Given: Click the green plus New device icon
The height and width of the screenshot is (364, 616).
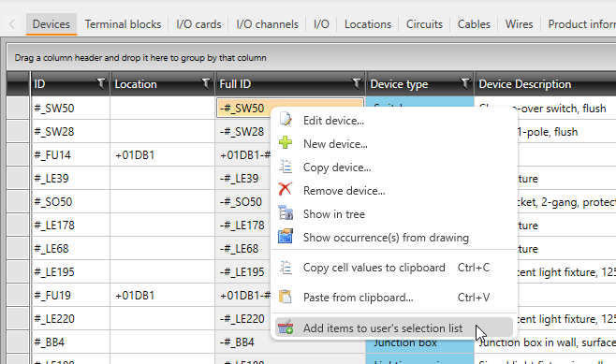Looking at the screenshot, I should tap(286, 142).
